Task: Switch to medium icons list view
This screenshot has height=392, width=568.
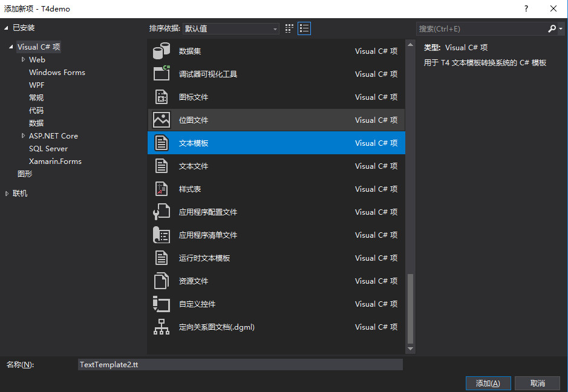Action: (304, 28)
